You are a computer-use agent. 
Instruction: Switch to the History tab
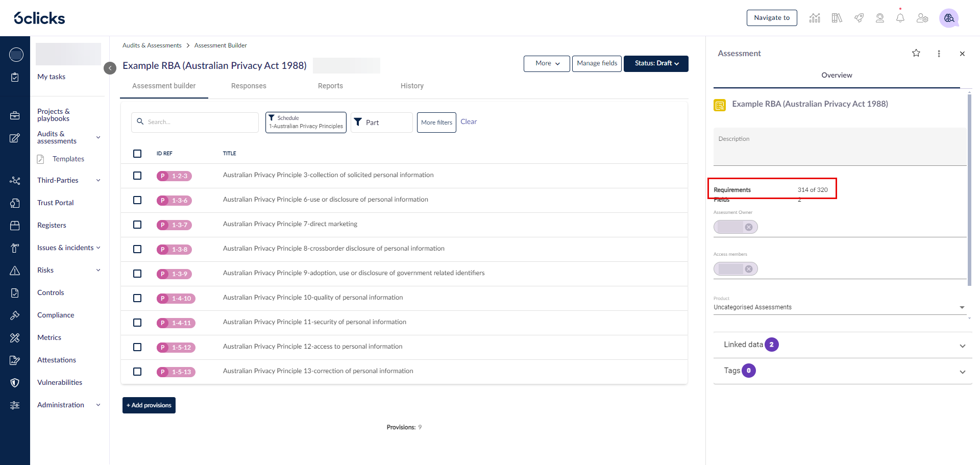tap(412, 86)
